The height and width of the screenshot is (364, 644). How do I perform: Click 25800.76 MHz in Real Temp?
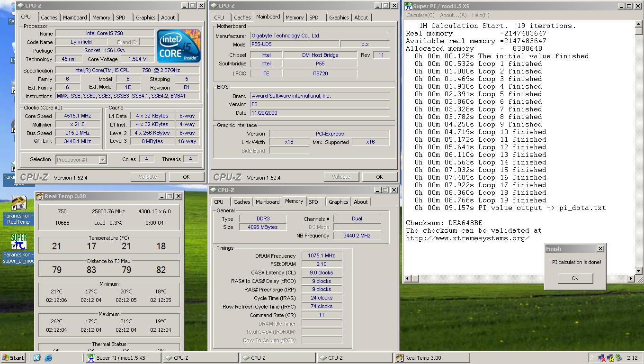pos(108,211)
